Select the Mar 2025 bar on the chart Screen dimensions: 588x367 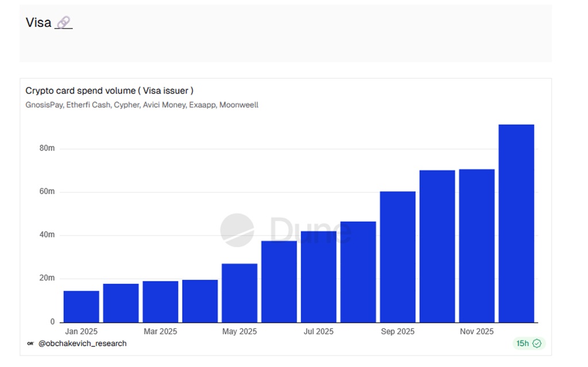tap(160, 302)
